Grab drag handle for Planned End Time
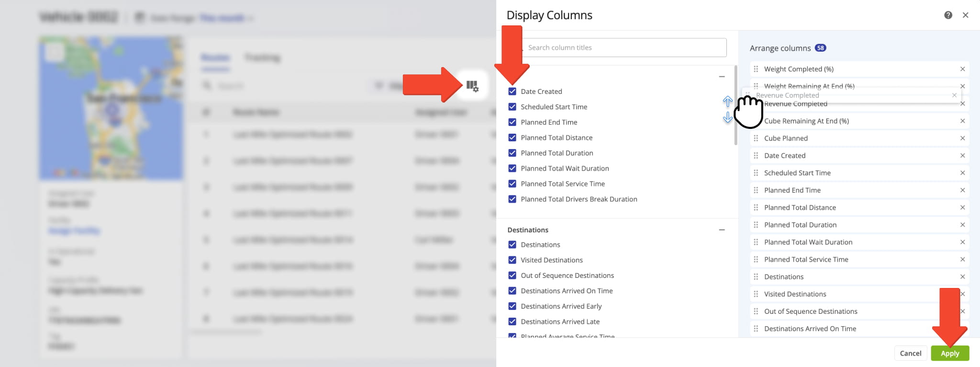The width and height of the screenshot is (980, 367). (756, 190)
